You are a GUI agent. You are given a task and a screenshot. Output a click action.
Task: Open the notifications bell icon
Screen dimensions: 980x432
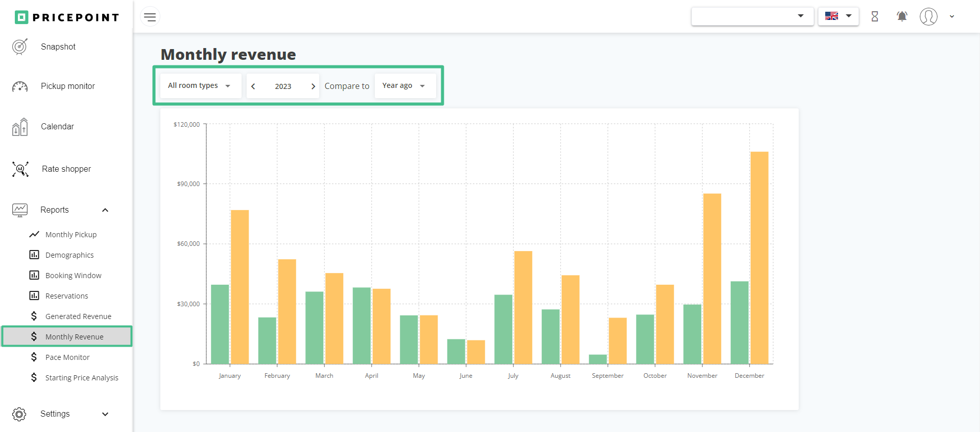click(x=902, y=16)
